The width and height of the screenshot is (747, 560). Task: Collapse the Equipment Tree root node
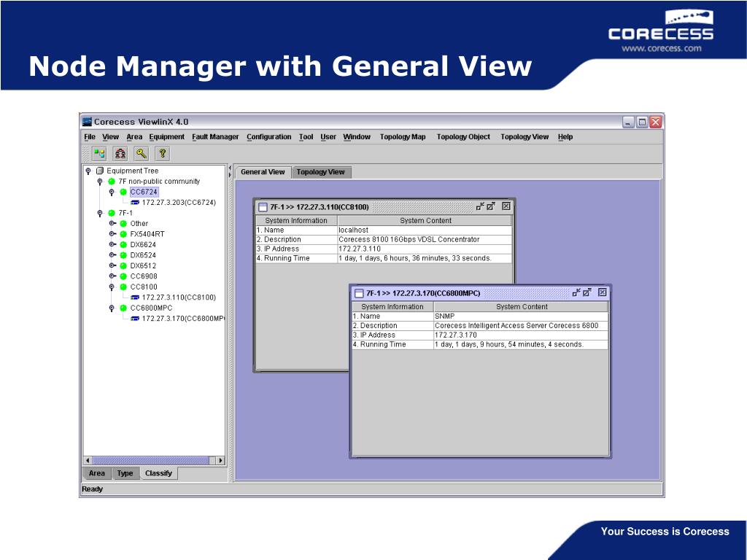click(x=88, y=171)
